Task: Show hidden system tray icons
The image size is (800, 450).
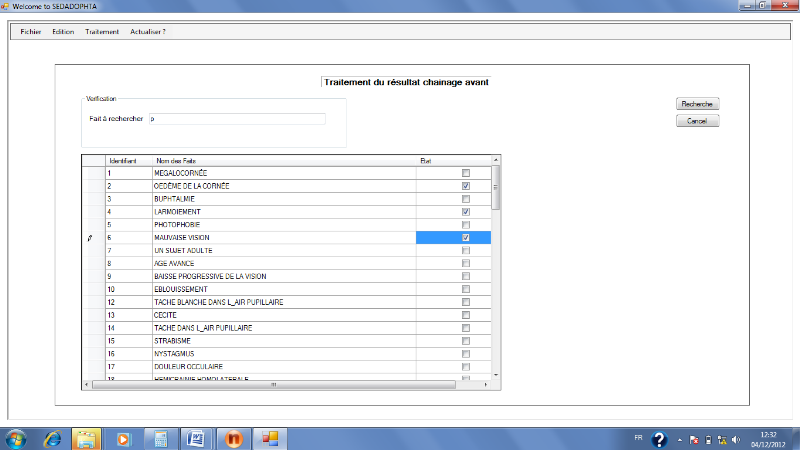Action: pyautogui.click(x=680, y=440)
